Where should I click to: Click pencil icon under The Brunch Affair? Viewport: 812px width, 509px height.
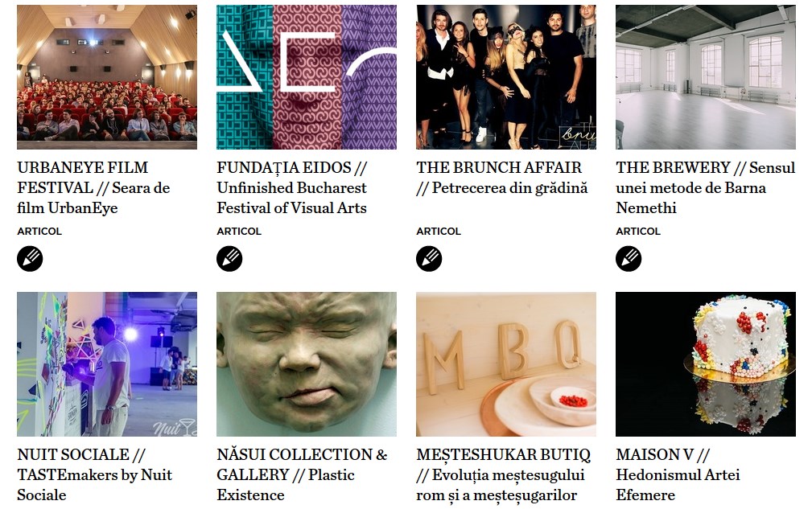[x=429, y=259]
